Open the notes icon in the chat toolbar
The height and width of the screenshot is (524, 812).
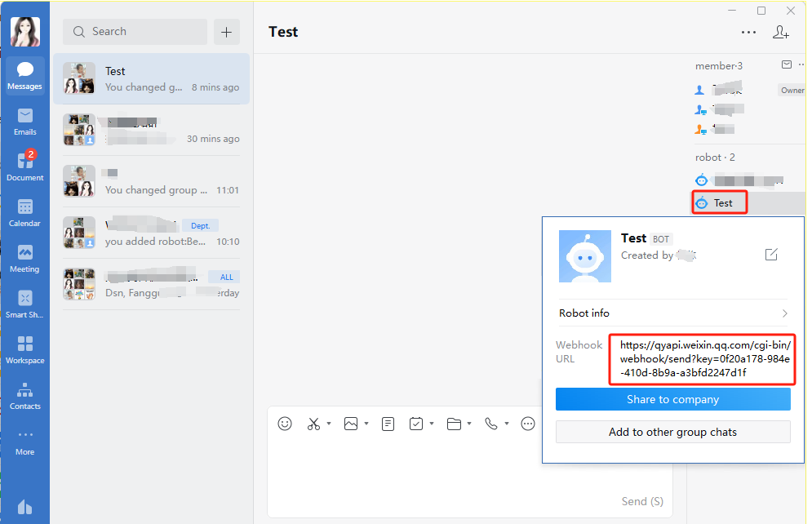(x=388, y=423)
